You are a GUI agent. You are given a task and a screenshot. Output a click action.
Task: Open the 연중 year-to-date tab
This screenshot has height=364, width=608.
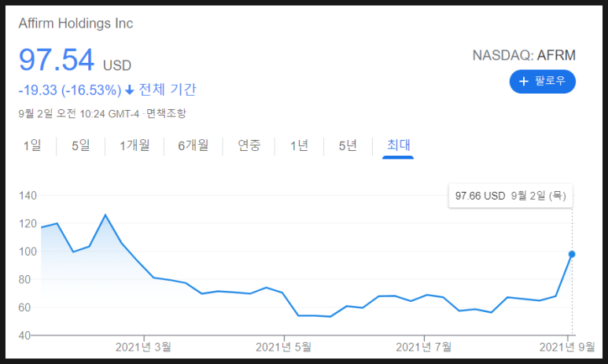click(249, 145)
